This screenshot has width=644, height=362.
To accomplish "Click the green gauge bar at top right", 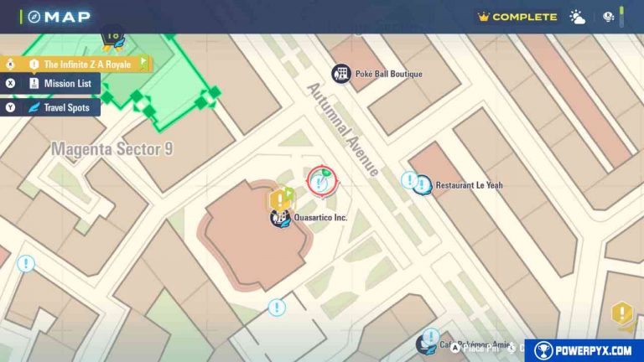I will tap(621, 17).
